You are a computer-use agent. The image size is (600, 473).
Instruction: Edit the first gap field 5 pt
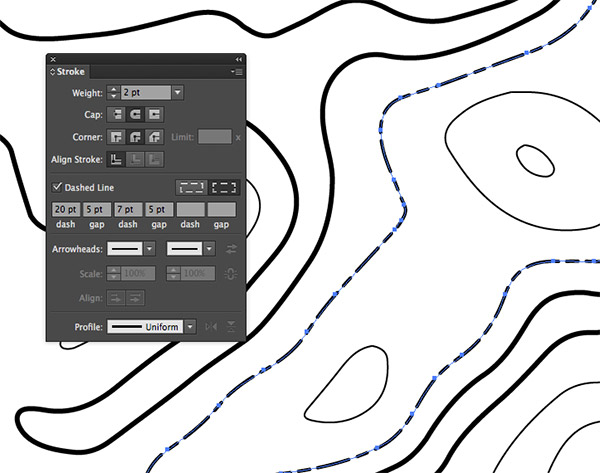pos(97,210)
